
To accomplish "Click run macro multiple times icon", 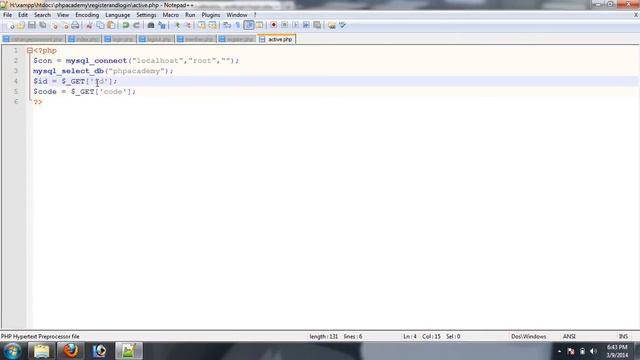I will (x=306, y=25).
